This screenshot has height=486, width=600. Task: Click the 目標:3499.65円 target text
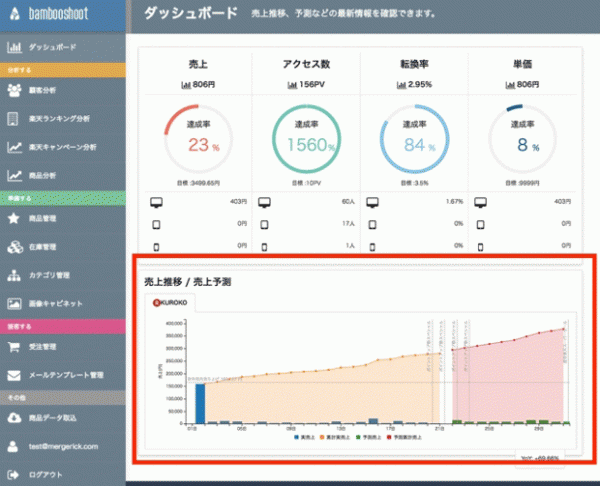[x=198, y=183]
